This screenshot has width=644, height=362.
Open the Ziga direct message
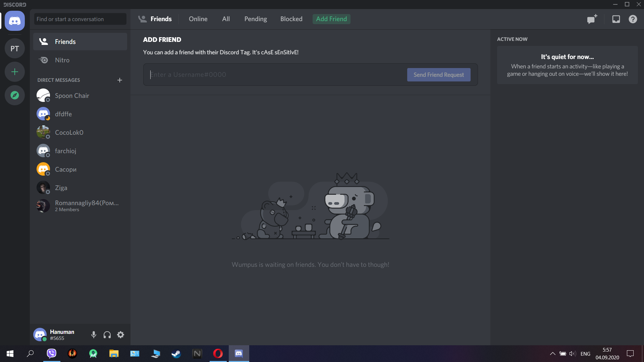[80, 188]
